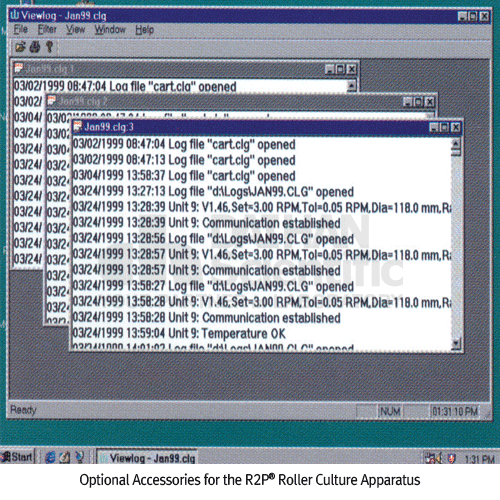Click the Jan99.clg:3 scrollbar up arrow
500x500 pixels.
tap(456, 144)
